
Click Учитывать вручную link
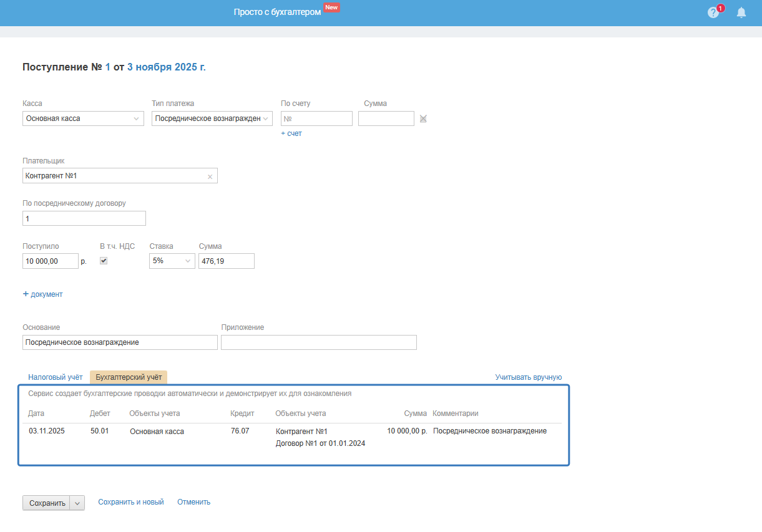point(529,377)
